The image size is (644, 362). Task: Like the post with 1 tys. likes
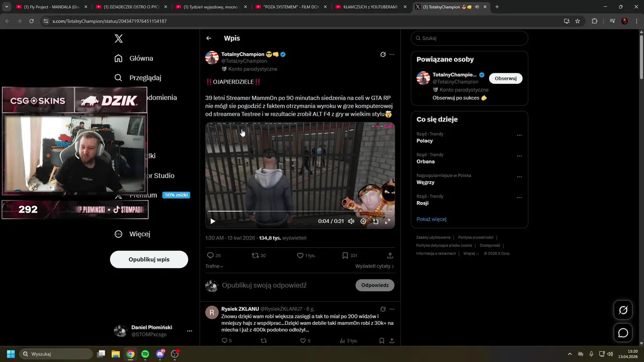click(x=306, y=255)
